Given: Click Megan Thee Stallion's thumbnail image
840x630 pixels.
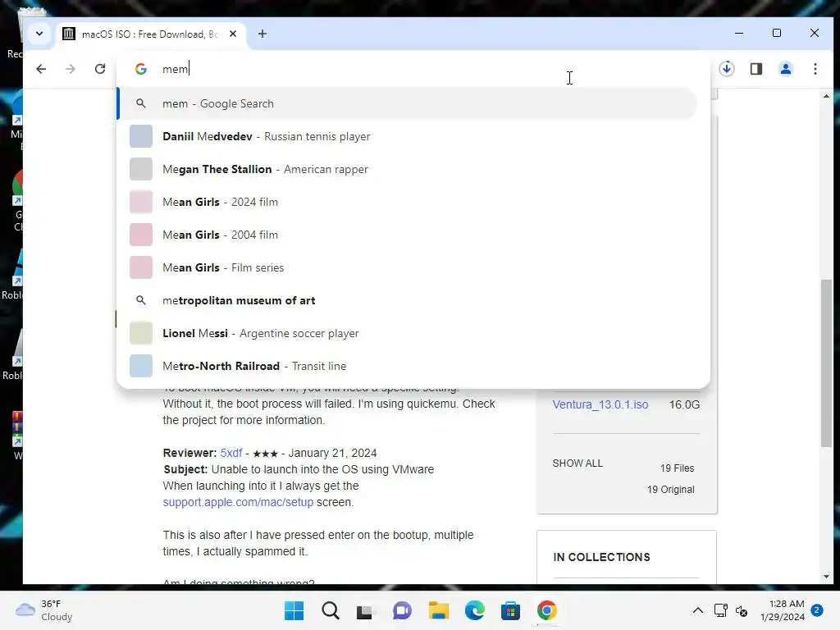Looking at the screenshot, I should point(141,169).
